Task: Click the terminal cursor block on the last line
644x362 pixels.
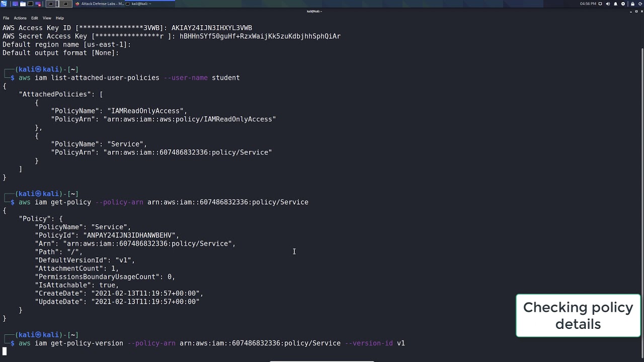Action: click(5, 351)
